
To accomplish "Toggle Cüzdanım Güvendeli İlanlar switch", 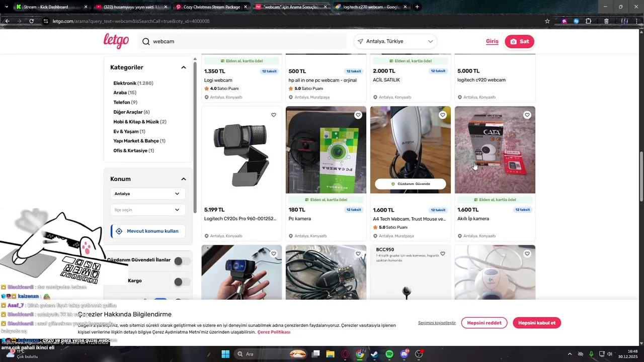I will click(182, 261).
